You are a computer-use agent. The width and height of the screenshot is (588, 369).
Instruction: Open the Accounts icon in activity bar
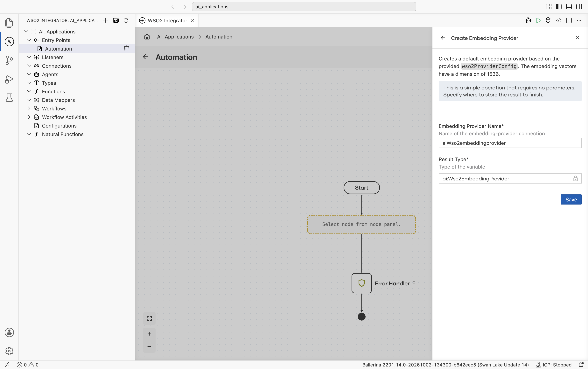pyautogui.click(x=9, y=332)
